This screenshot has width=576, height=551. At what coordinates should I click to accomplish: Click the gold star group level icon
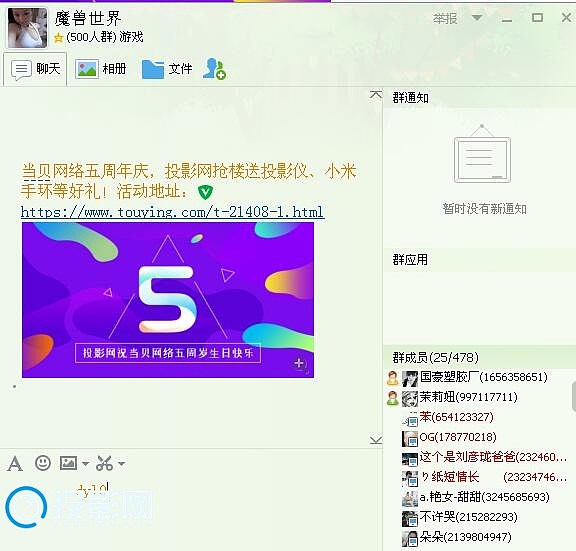pos(58,37)
